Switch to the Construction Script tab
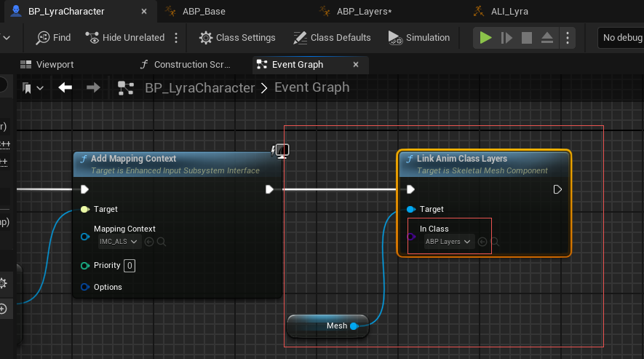This screenshot has width=644, height=359. 186,65
